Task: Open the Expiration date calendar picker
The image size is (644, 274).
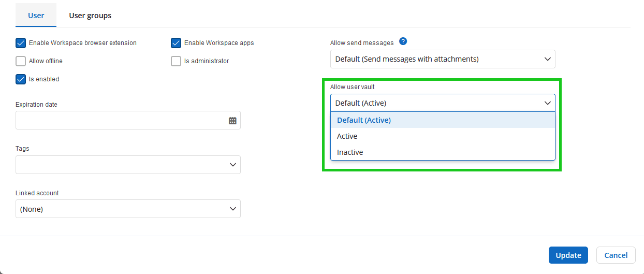Action: 232,121
